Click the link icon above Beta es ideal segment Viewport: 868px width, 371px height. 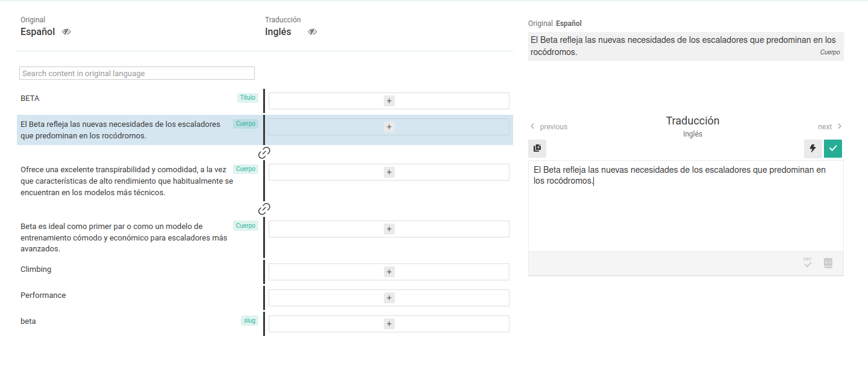pos(264,209)
